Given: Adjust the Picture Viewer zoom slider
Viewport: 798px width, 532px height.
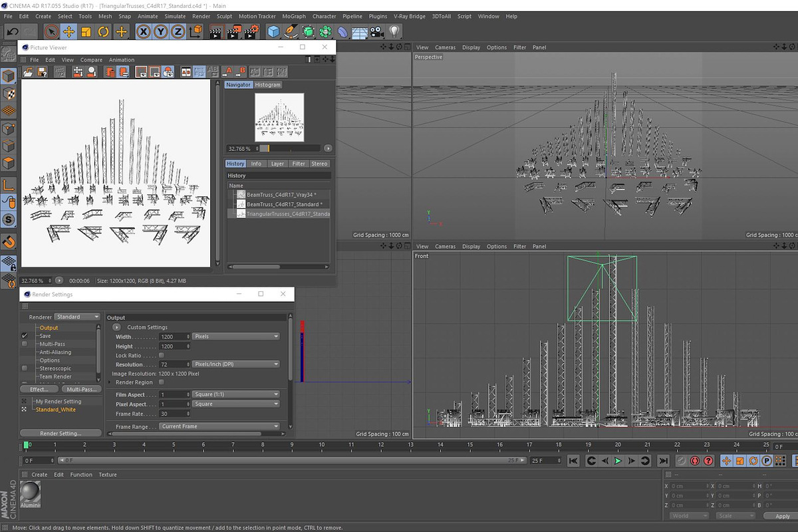Looking at the screenshot, I should point(289,148).
